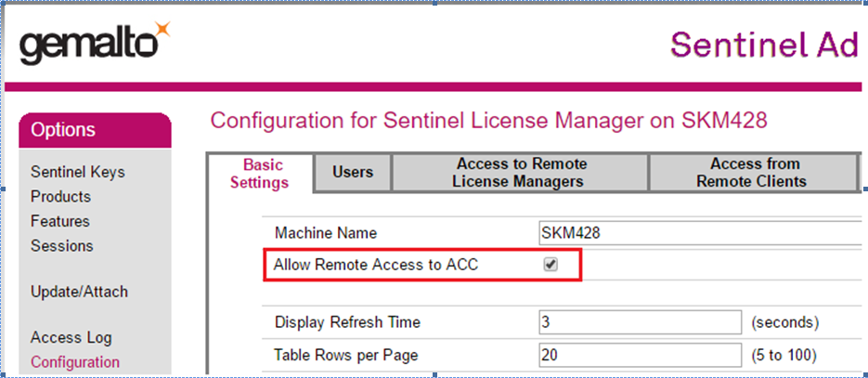This screenshot has width=868, height=378.
Task: Focus the Display Refresh Time input
Action: click(641, 322)
